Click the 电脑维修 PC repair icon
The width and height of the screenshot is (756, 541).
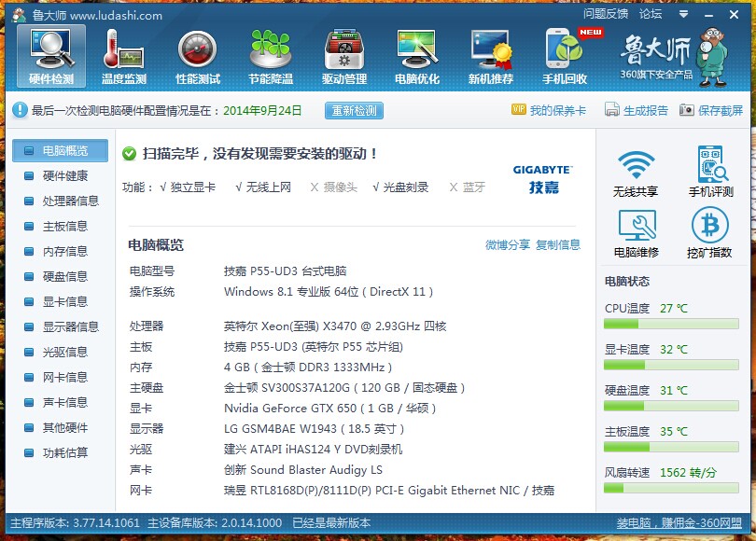[636, 233]
